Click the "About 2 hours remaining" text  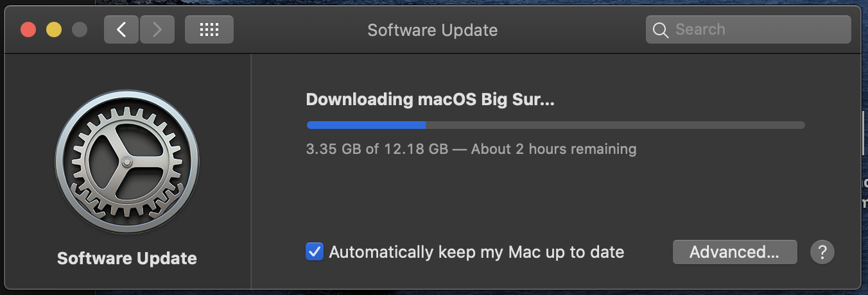(553, 149)
